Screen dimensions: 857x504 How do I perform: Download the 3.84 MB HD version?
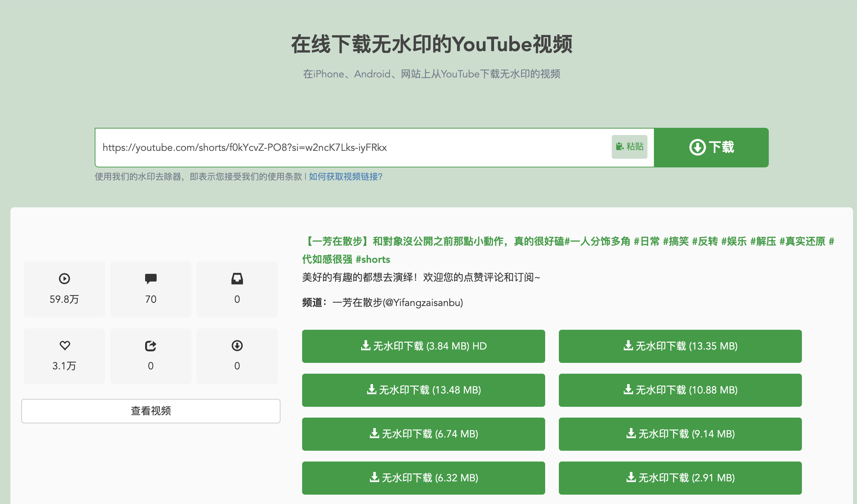[x=423, y=346]
